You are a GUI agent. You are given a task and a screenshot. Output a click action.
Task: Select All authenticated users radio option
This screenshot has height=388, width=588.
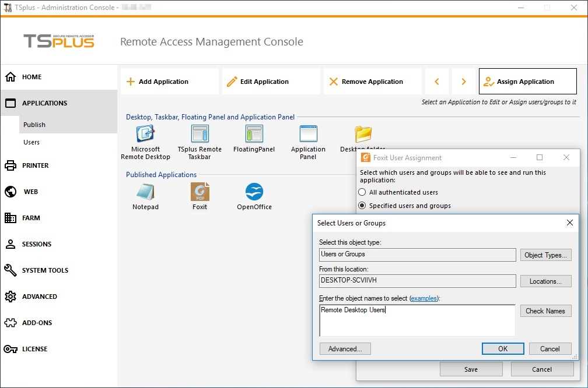pos(362,192)
